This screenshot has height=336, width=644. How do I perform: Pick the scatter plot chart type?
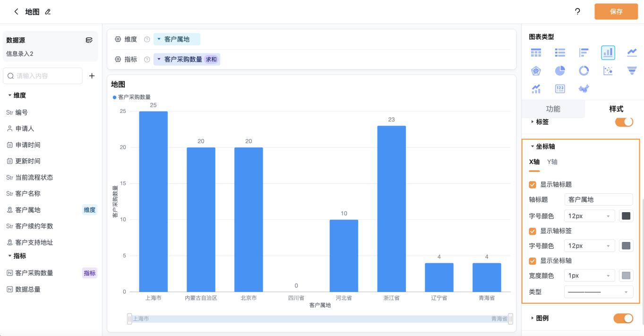click(608, 71)
